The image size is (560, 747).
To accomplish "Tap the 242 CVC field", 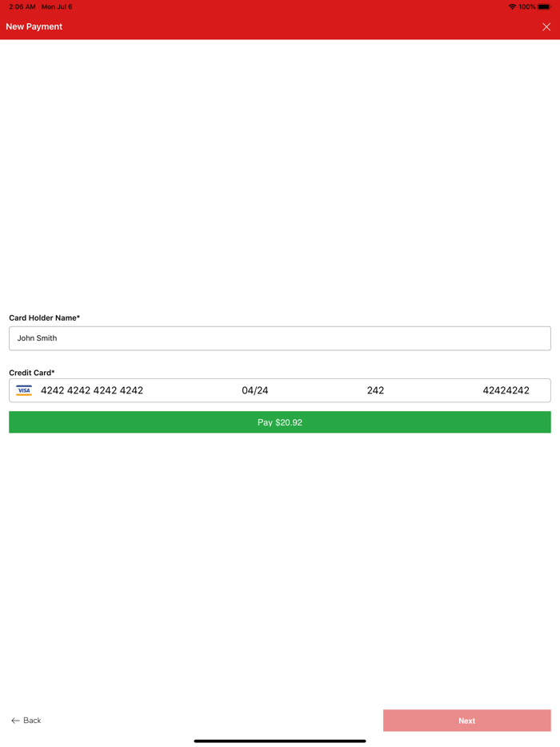I will [375, 390].
